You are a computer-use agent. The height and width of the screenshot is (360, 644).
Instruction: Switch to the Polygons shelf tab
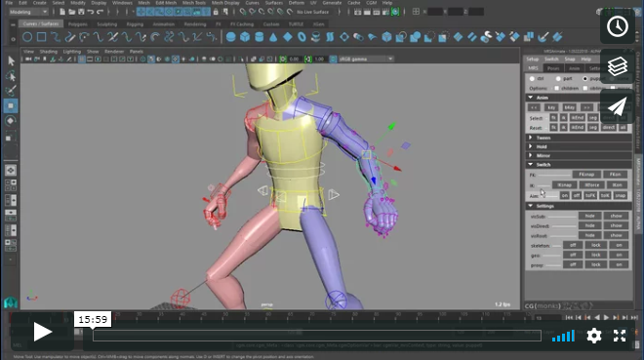point(78,24)
